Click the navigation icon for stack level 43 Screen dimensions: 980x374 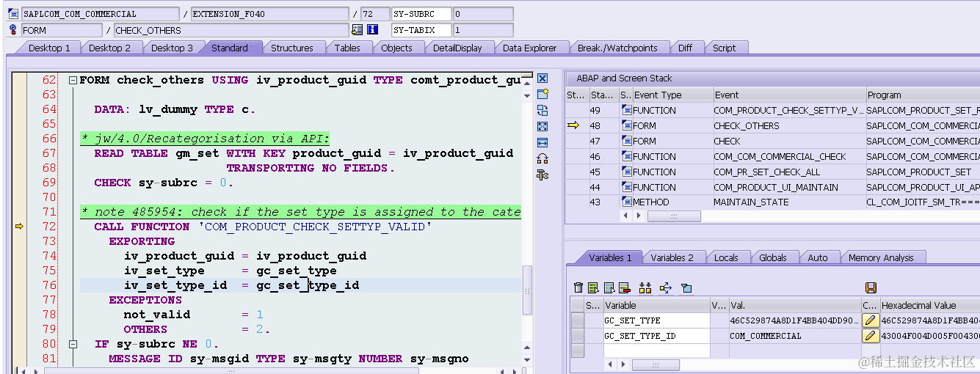point(626,202)
